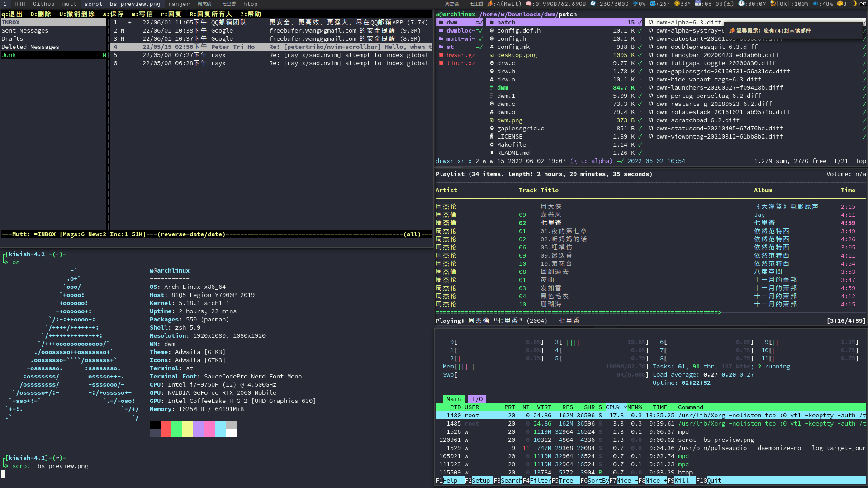Open the Peter Tri Ho email in mutt

[x=271, y=47]
